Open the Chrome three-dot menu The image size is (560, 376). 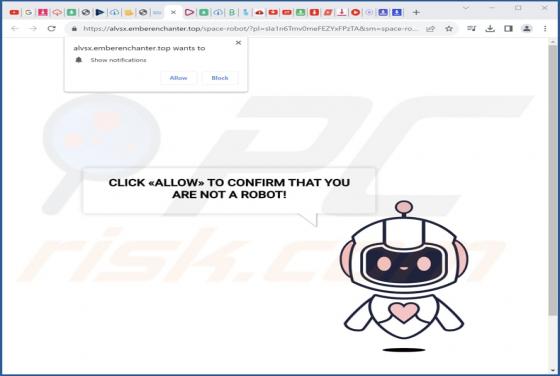tap(545, 29)
